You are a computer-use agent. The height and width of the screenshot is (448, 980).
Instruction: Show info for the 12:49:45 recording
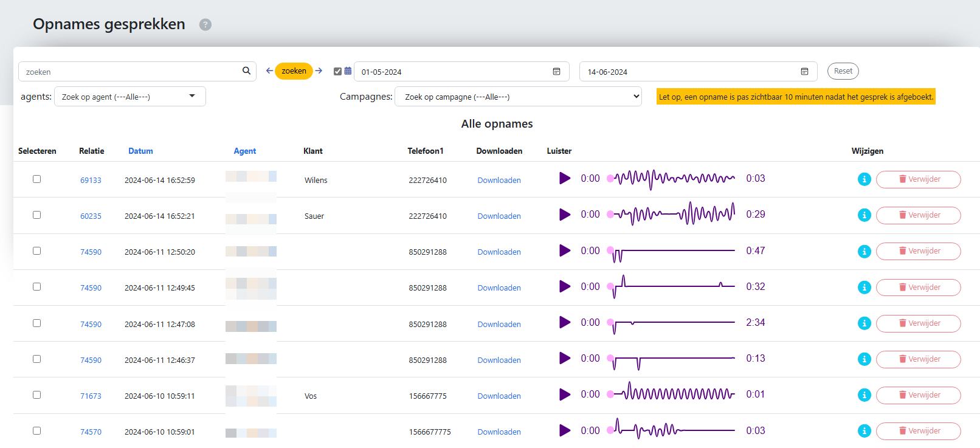(x=864, y=288)
